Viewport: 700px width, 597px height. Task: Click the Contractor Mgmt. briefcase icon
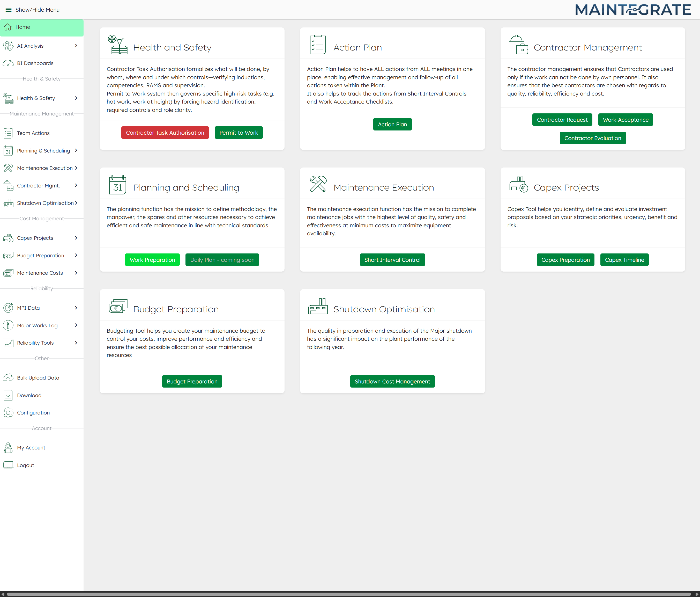point(8,186)
